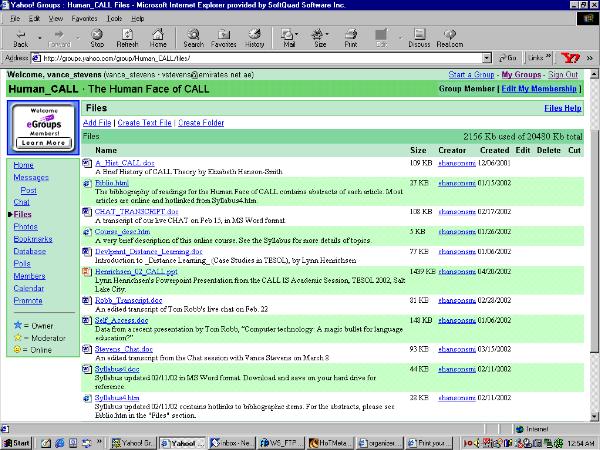
Task: Open Back button history dropdown arrow
Action: click(x=39, y=38)
